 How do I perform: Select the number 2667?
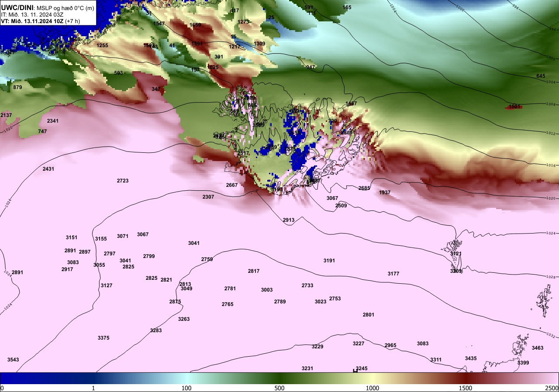click(232, 185)
